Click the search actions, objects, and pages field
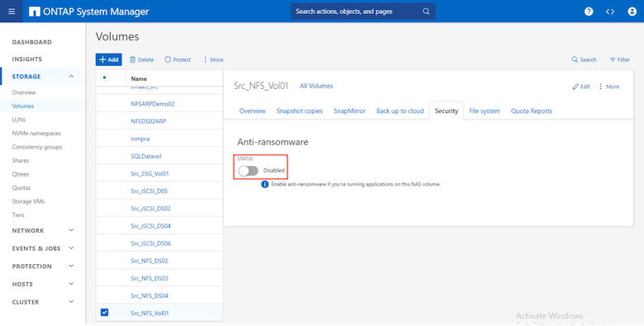The width and height of the screenshot is (644, 326). point(363,12)
